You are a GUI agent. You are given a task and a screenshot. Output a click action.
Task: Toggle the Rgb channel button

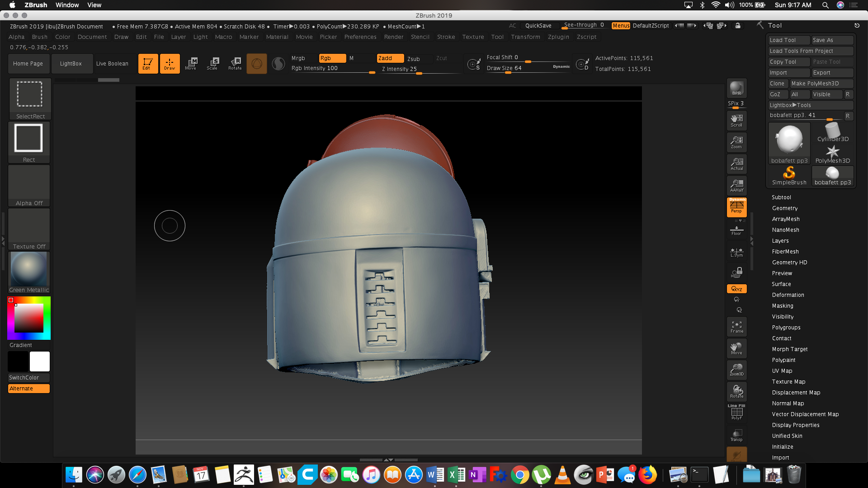[x=332, y=58]
